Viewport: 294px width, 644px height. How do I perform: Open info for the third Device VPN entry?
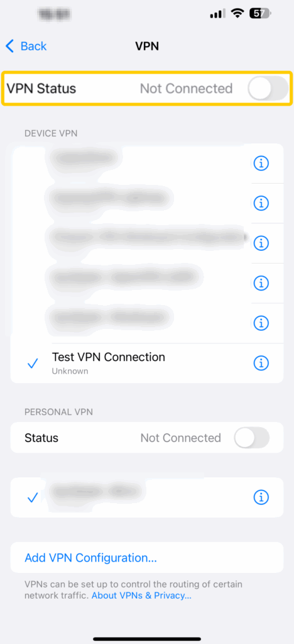(261, 243)
